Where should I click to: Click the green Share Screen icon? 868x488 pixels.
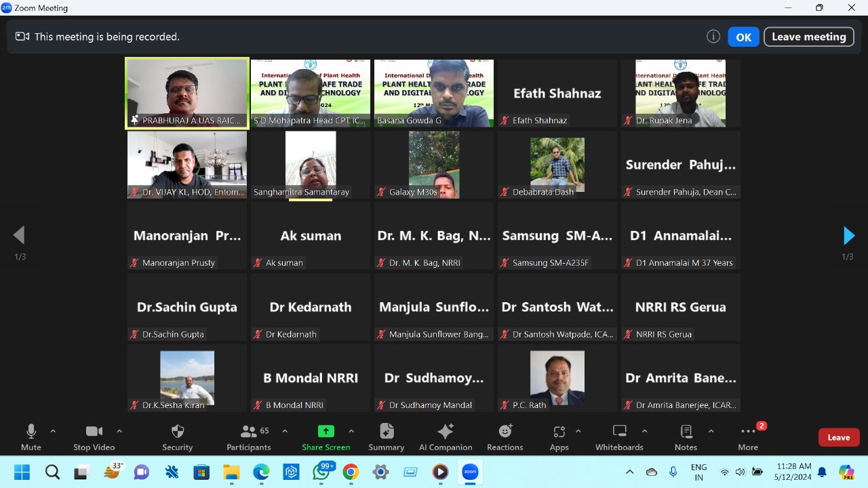point(326,432)
